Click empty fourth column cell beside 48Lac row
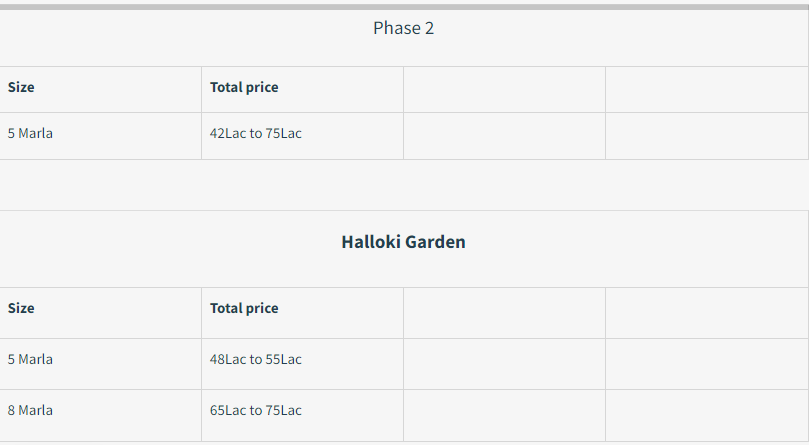This screenshot has width=809, height=445. (707, 364)
